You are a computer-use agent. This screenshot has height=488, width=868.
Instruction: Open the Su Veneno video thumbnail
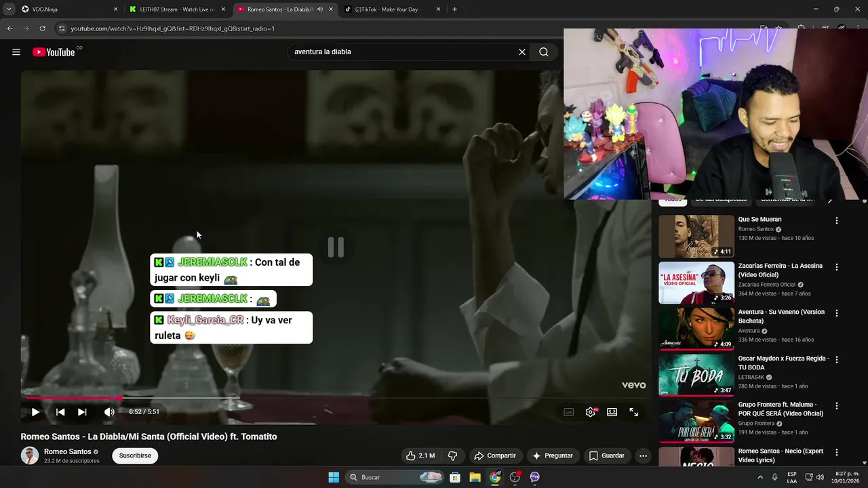click(696, 329)
